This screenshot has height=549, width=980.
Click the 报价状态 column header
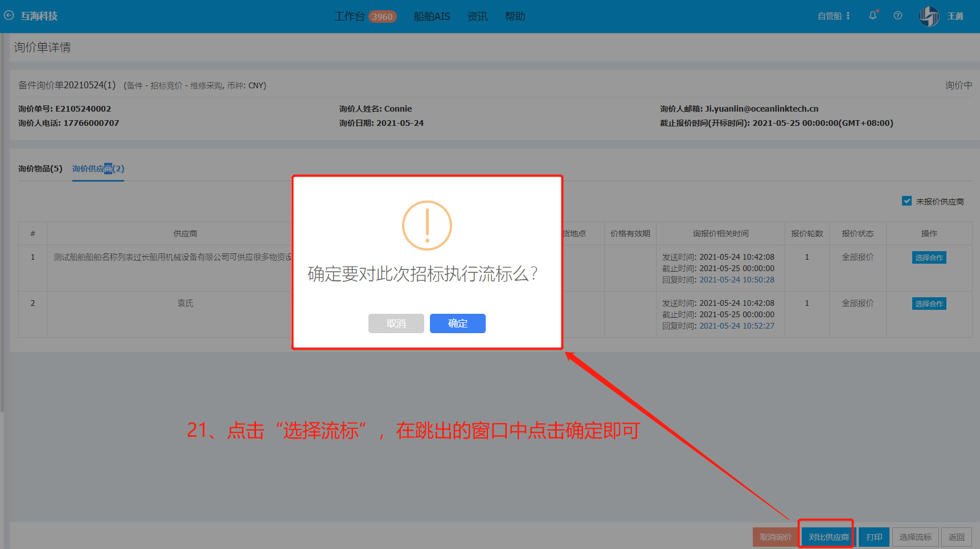click(x=858, y=233)
